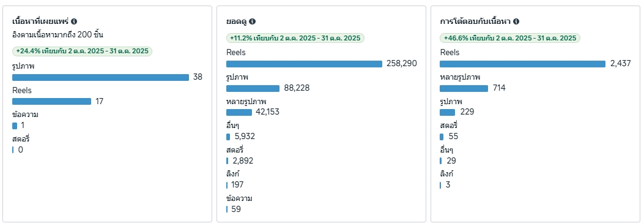Click the +24.4% comparison badge

point(82,51)
